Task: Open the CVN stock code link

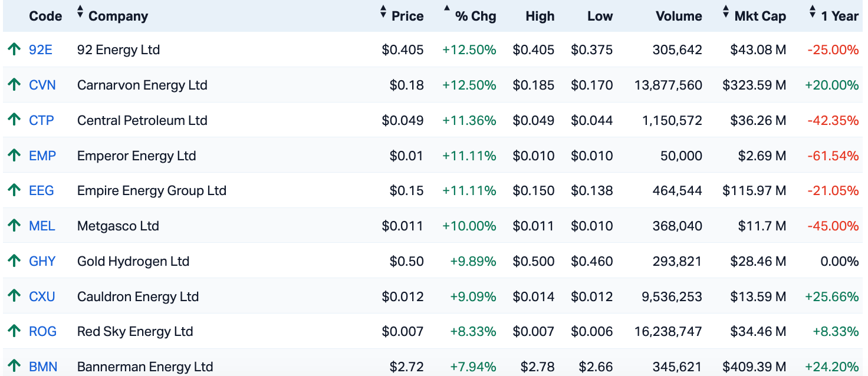Action: coord(42,85)
